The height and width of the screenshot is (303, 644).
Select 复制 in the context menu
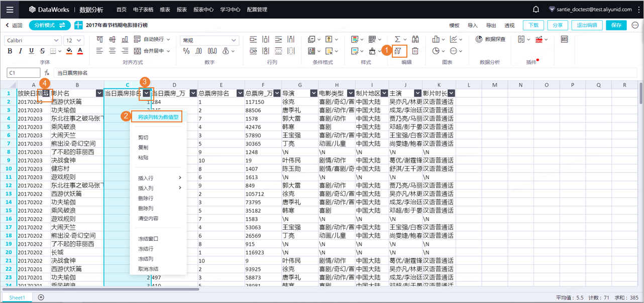click(x=144, y=147)
